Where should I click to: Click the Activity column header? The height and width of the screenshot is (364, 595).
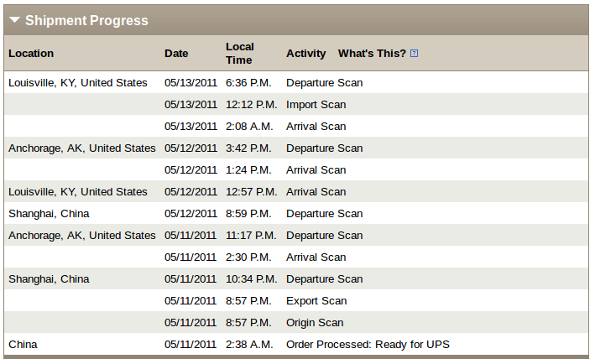coord(305,54)
